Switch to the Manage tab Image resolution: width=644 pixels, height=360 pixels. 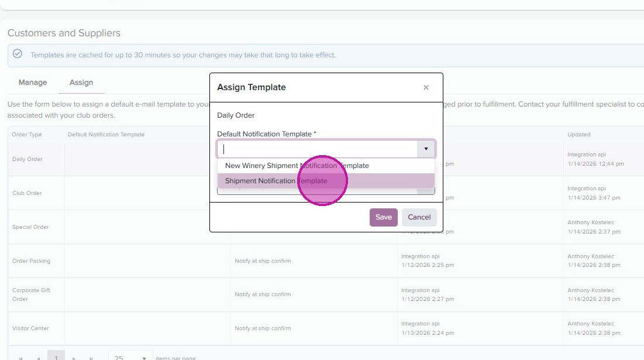[x=33, y=83]
